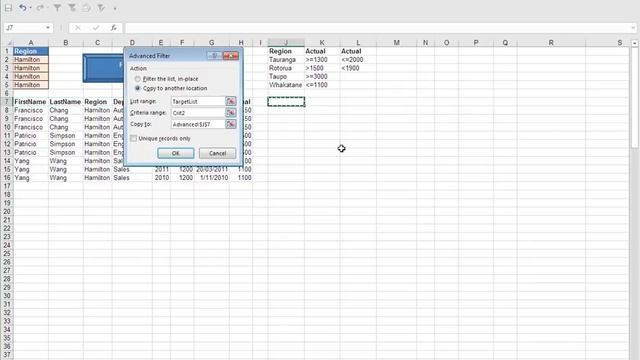Click the Criteria range input field

198,113
